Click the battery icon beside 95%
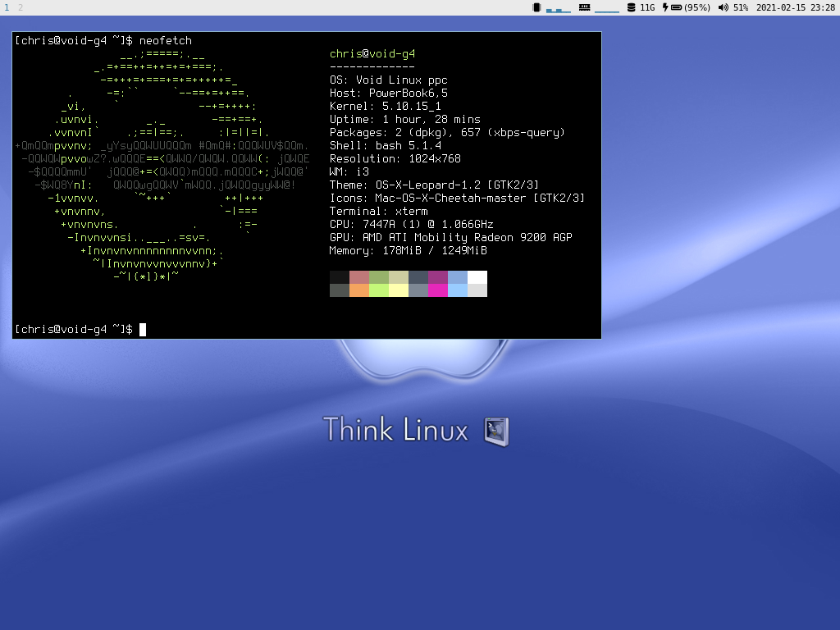 [677, 7]
